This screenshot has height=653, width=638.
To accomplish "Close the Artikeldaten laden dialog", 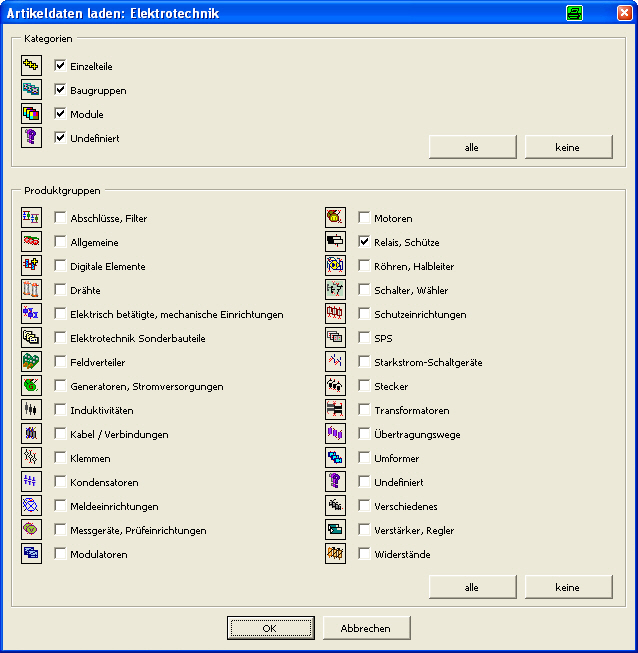I will 624,13.
